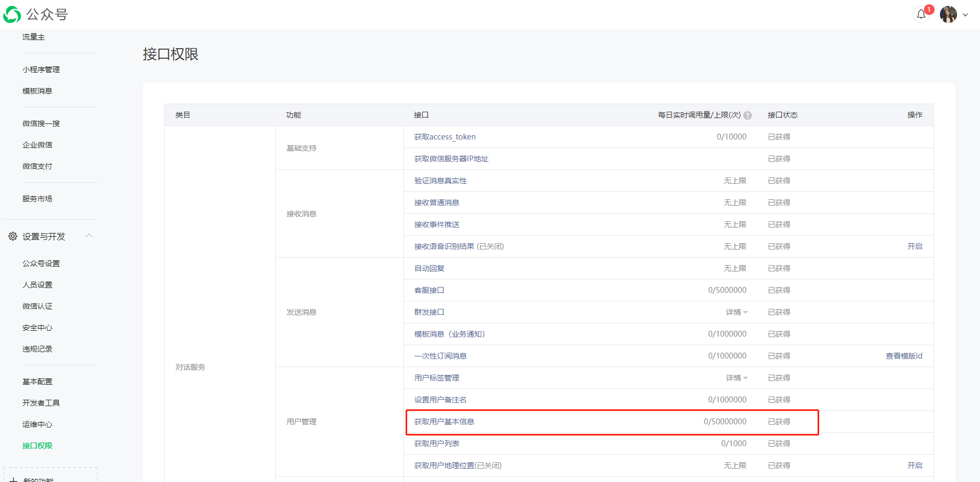980x482 pixels.
Task: Open 小程序管理 in sidebar
Action: click(41, 69)
